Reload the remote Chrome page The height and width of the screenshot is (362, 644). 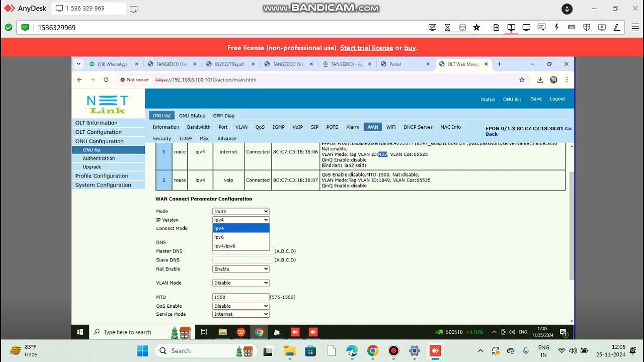tap(106, 79)
